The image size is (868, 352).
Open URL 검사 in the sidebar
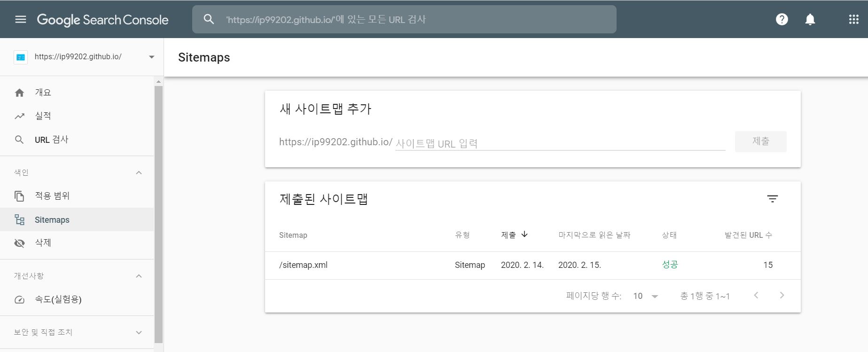[77, 140]
